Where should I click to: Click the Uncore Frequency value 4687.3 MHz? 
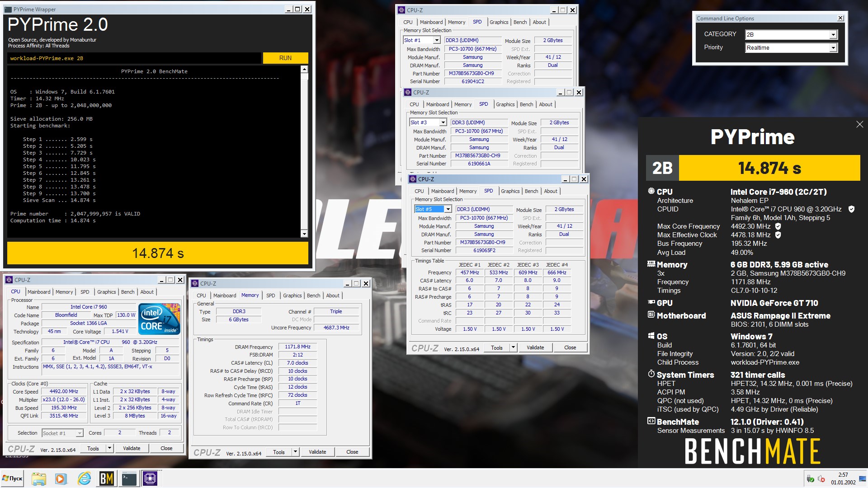coord(336,328)
